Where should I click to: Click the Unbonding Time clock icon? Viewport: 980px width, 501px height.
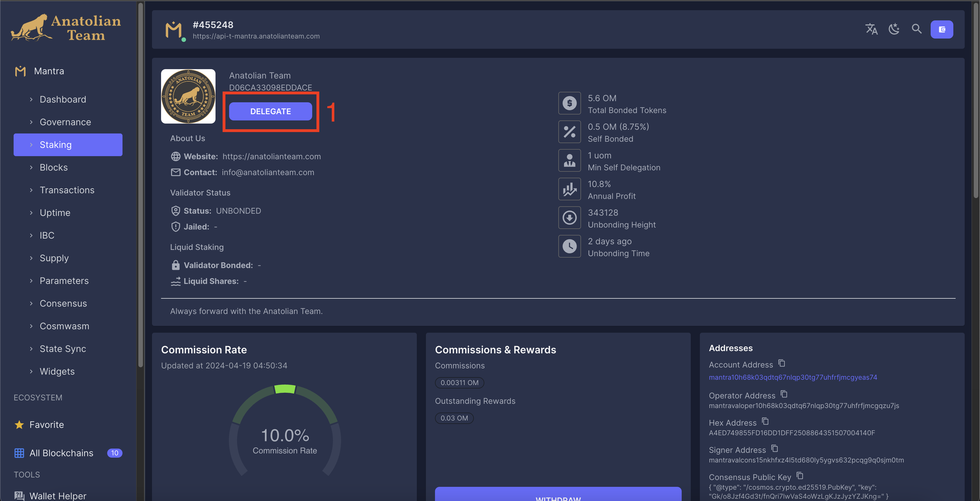569,246
